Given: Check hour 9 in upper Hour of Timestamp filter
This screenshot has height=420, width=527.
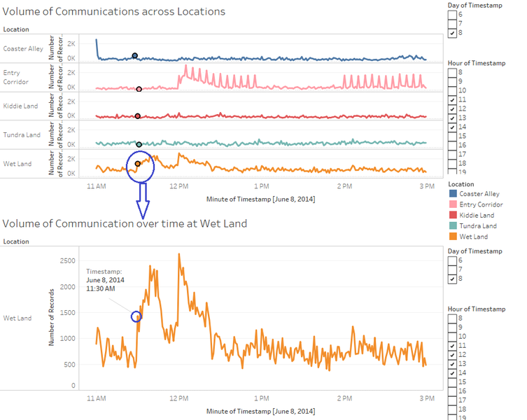Looking at the screenshot, I should pyautogui.click(x=452, y=81).
